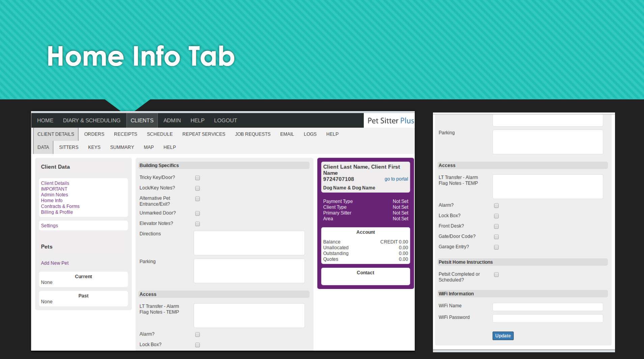Open the SUMMARY sub-tab

122,147
